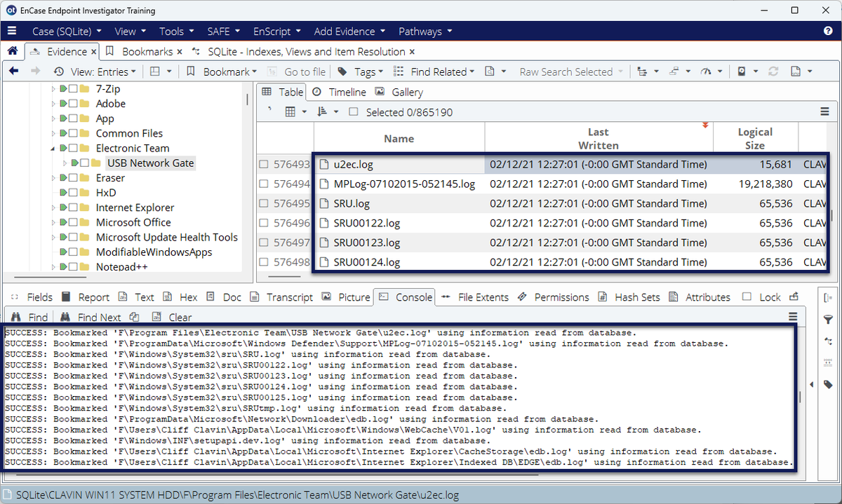This screenshot has height=504, width=842.
Task: Sort by the Last Written column header
Action: (x=599, y=138)
